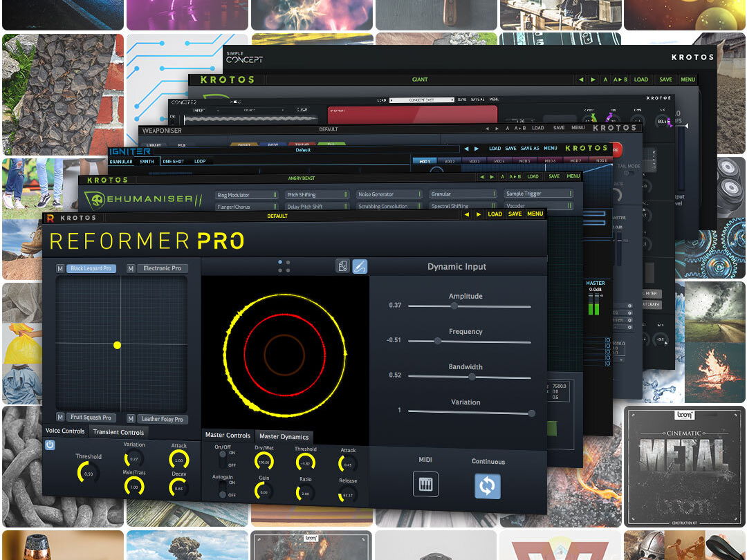Click the four-dot layout icon above the visualizer
This screenshot has height=560, width=747.
pyautogui.click(x=284, y=266)
